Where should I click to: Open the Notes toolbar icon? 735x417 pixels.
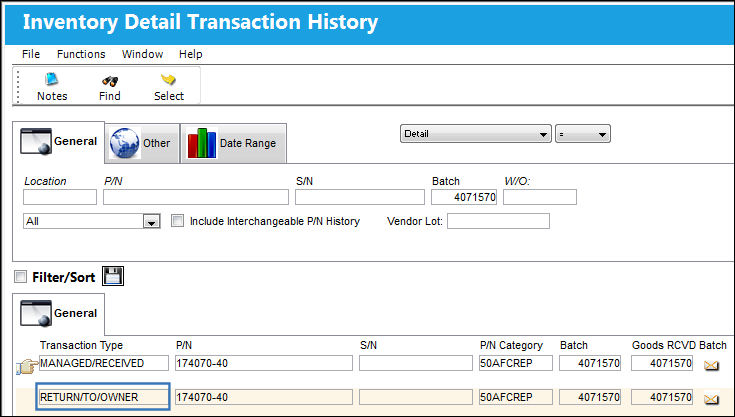(52, 79)
